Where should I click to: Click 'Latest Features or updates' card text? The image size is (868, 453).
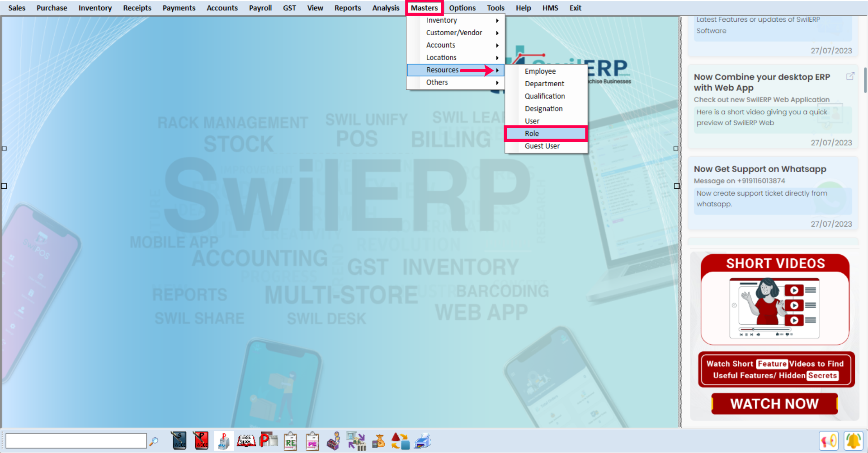click(758, 25)
